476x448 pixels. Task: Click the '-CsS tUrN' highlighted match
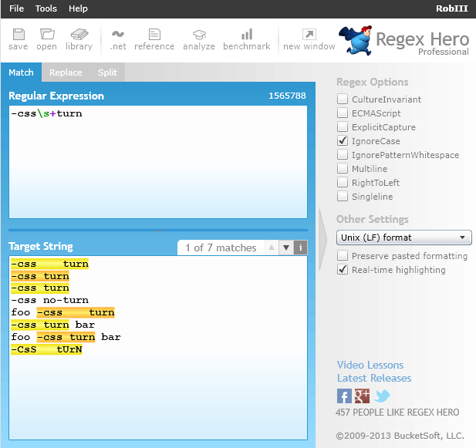[x=46, y=349]
